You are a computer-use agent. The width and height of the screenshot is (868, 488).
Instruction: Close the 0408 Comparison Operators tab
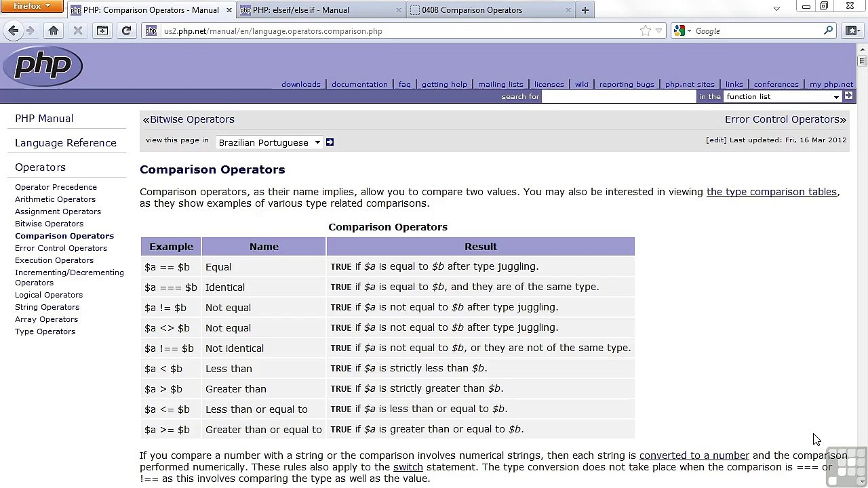(568, 10)
